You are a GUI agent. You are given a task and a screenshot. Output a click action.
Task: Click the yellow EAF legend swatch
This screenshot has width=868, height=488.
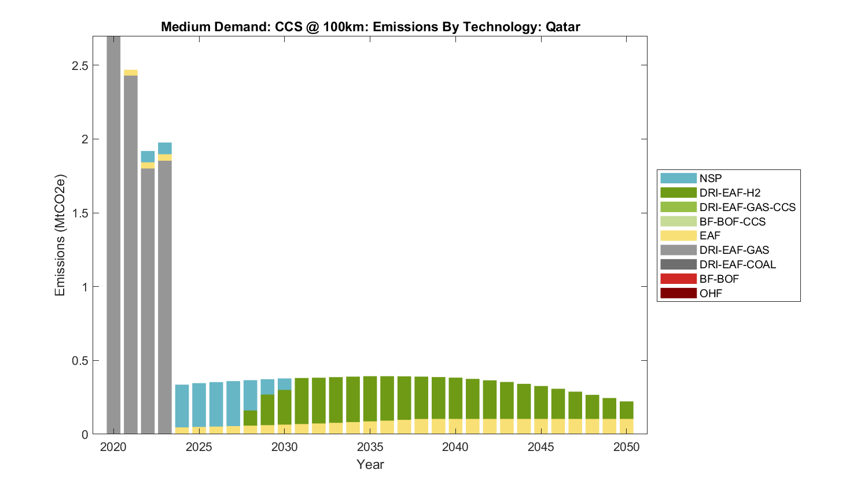point(678,236)
